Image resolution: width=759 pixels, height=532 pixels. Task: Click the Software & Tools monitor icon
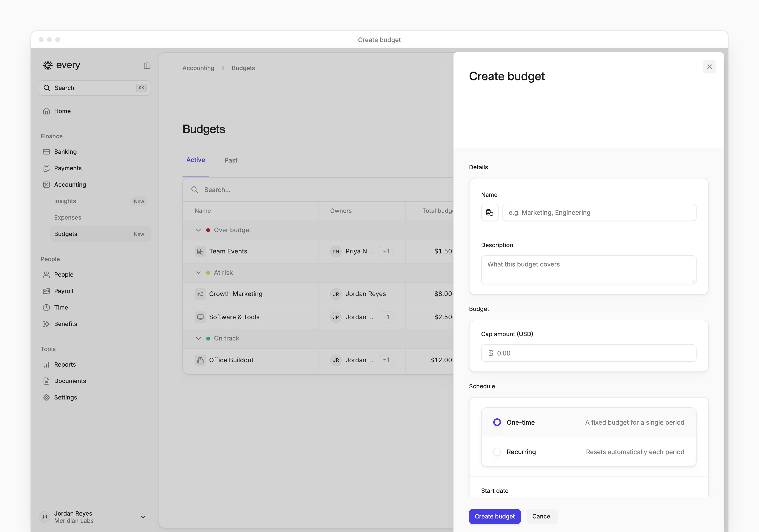(x=200, y=317)
